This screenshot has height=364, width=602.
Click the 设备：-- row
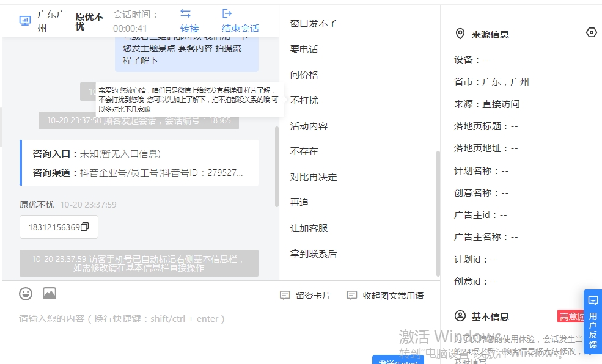point(472,60)
